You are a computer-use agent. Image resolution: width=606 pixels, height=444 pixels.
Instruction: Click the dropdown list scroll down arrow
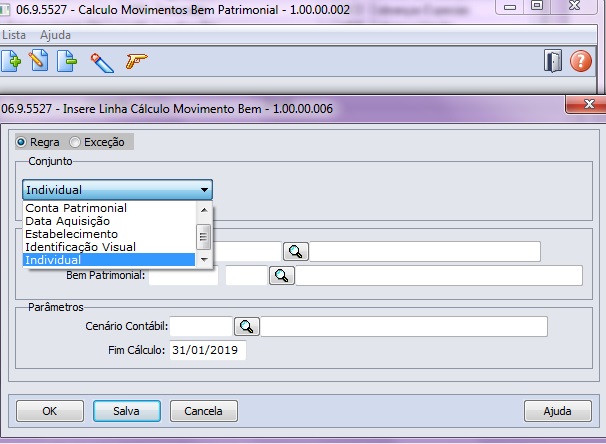pyautogui.click(x=204, y=260)
